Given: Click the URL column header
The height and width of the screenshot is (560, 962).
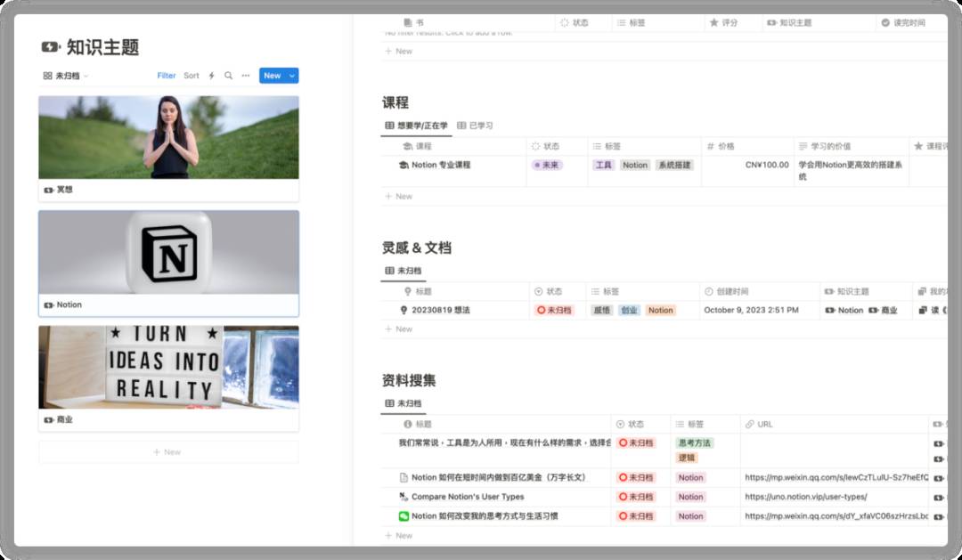Looking at the screenshot, I should (835, 424).
